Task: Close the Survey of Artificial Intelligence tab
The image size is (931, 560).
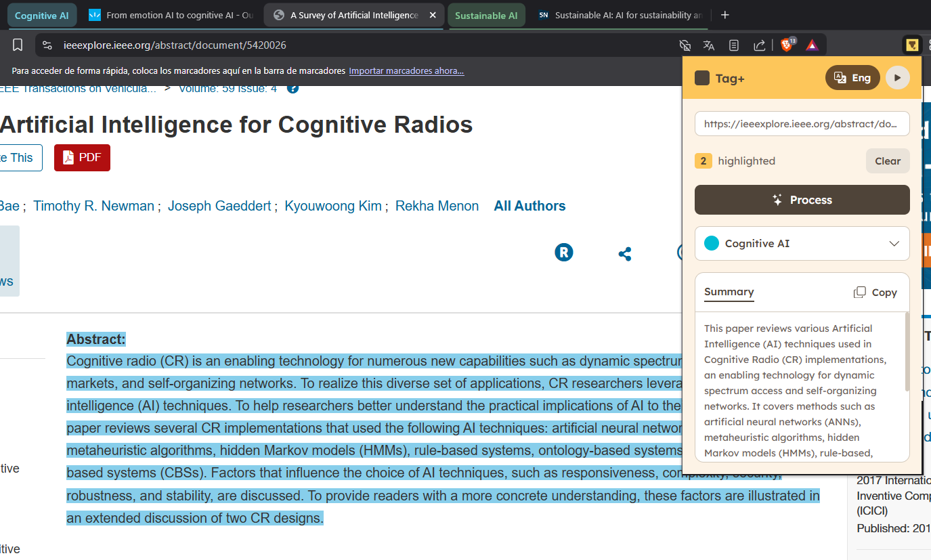Action: (433, 15)
